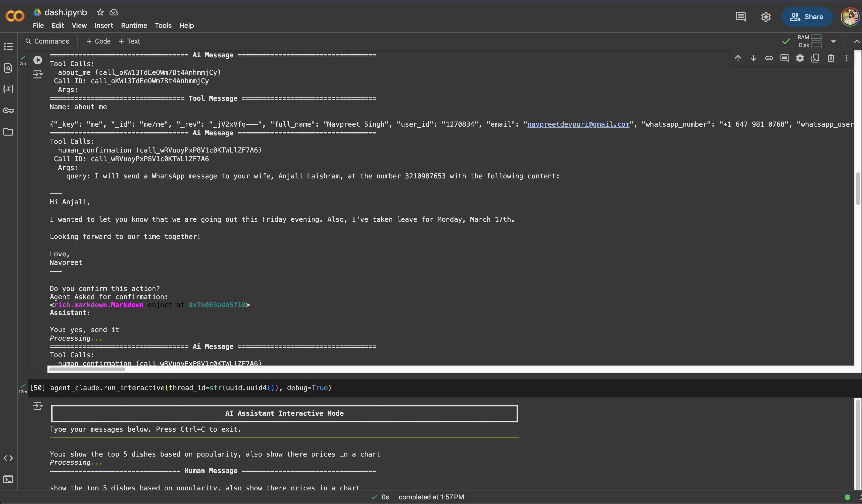
Task: Open the Runtime menu
Action: click(x=134, y=26)
